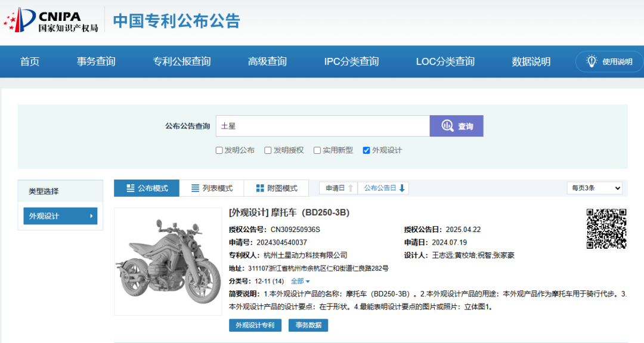644x343 pixels.
Task: Click the 公布公告查询 label
Action: coord(188,126)
